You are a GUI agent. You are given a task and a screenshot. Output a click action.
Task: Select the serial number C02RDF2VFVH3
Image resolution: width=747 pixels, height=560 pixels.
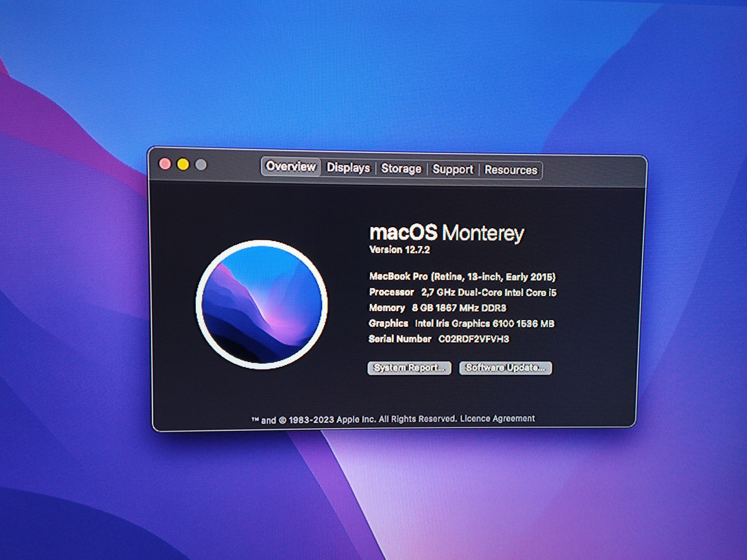point(473,339)
